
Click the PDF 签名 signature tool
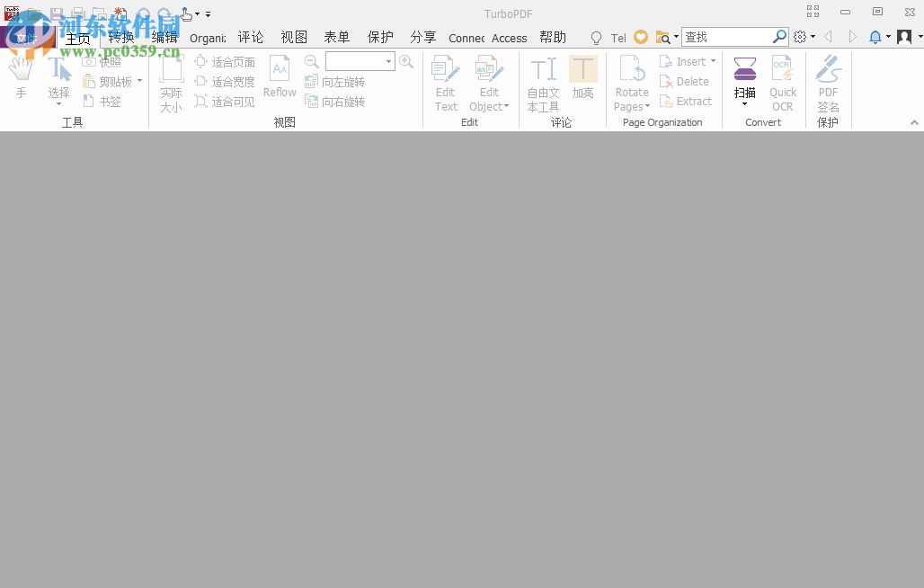[828, 83]
